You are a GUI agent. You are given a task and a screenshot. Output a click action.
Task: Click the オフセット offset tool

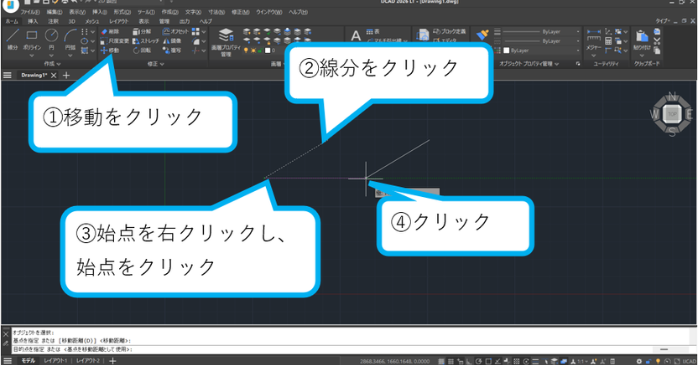pos(175,32)
